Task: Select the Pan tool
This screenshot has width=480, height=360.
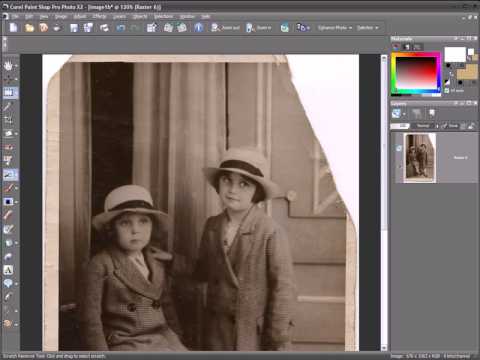Action: [8, 66]
